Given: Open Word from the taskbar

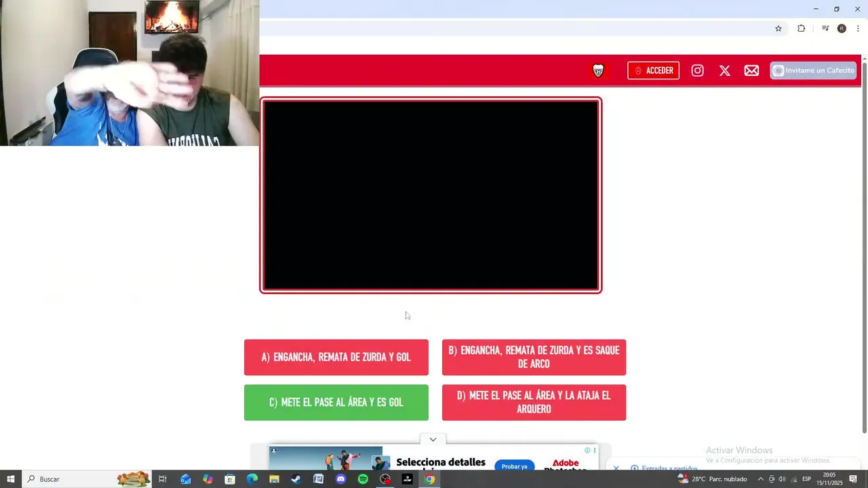Looking at the screenshot, I should (x=319, y=479).
